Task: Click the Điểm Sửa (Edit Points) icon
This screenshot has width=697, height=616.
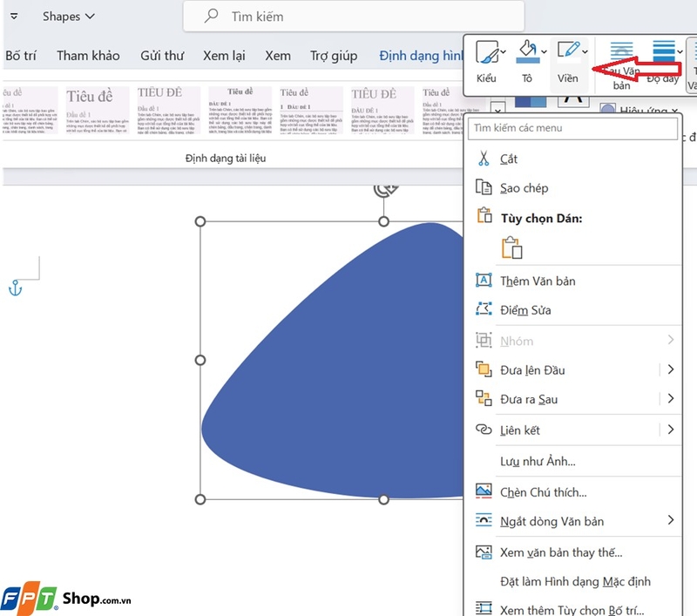Action: pyautogui.click(x=484, y=309)
